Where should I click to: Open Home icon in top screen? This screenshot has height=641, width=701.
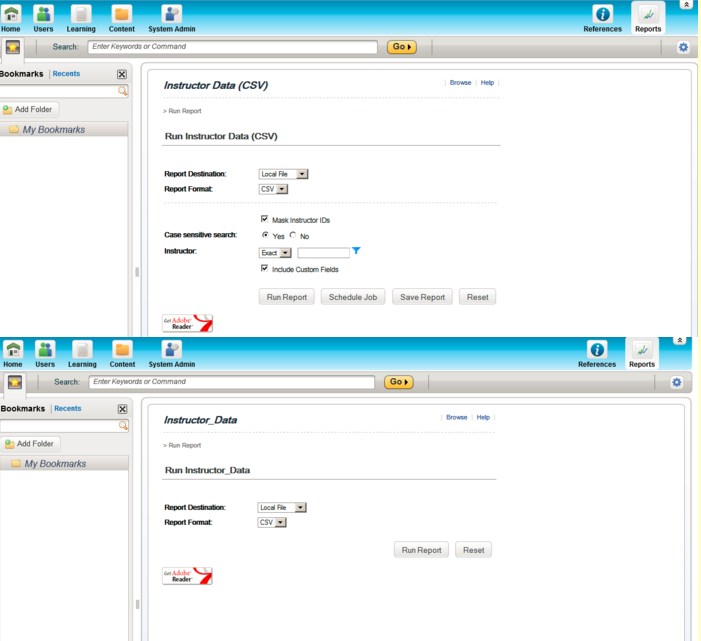(11, 14)
